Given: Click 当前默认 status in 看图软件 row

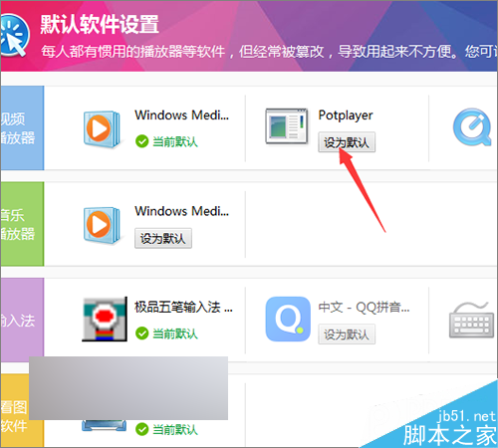Looking at the screenshot, I should point(175,429).
